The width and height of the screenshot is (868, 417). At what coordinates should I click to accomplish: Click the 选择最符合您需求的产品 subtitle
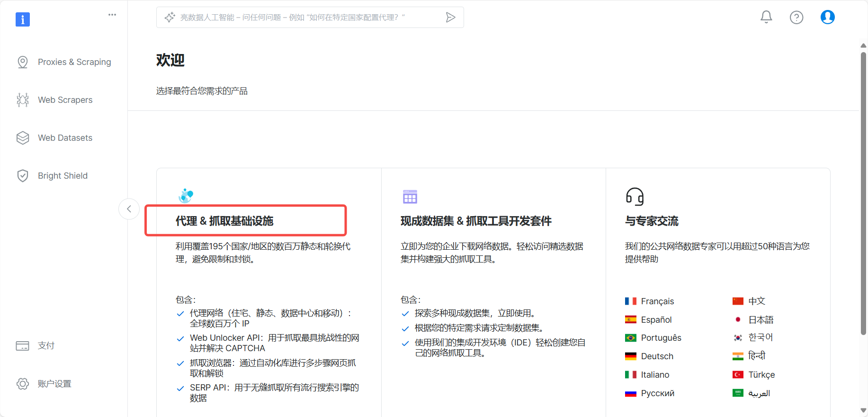202,91
